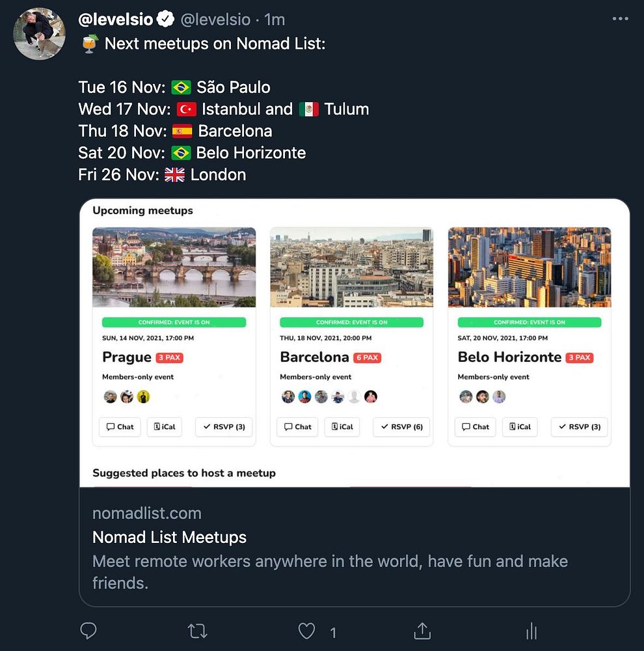Open the Prague bridge photo

click(x=174, y=267)
